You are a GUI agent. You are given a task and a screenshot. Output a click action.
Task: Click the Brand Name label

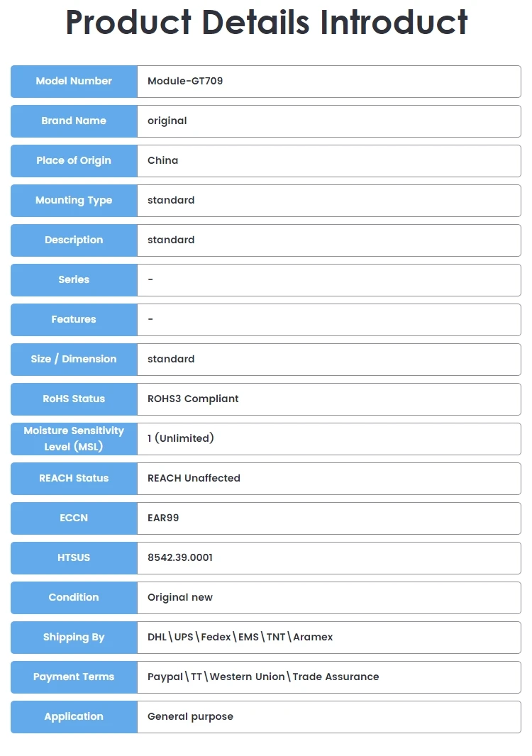(74, 121)
